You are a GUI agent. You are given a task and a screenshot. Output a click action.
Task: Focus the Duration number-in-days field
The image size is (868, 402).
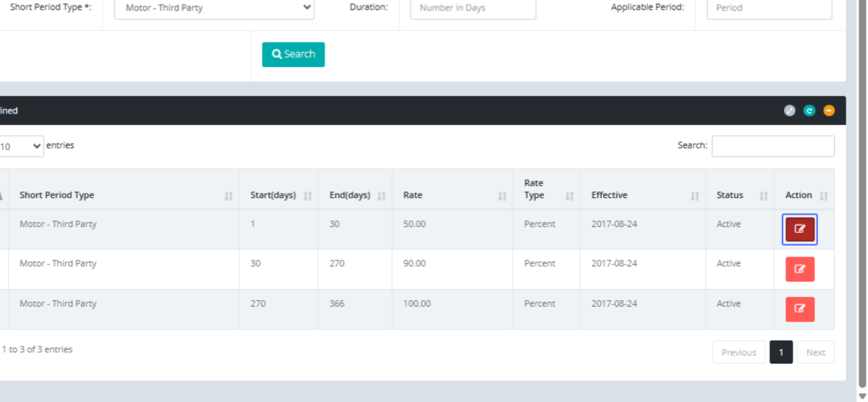[472, 8]
